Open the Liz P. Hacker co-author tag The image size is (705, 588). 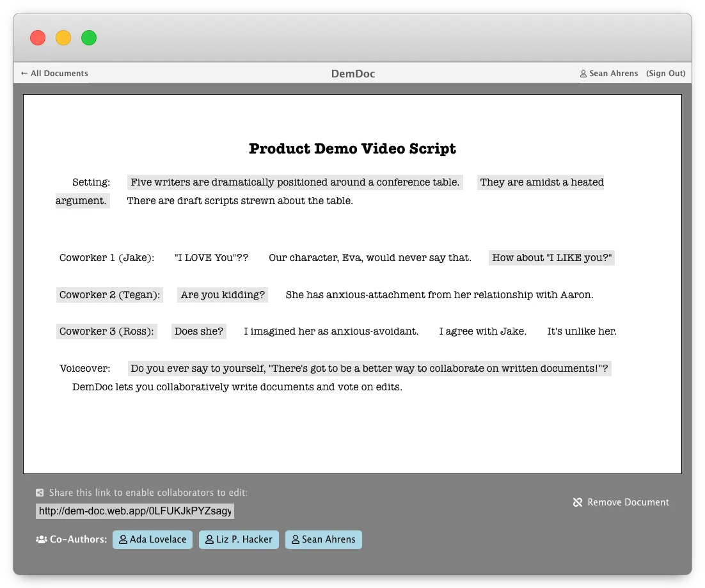(x=239, y=539)
